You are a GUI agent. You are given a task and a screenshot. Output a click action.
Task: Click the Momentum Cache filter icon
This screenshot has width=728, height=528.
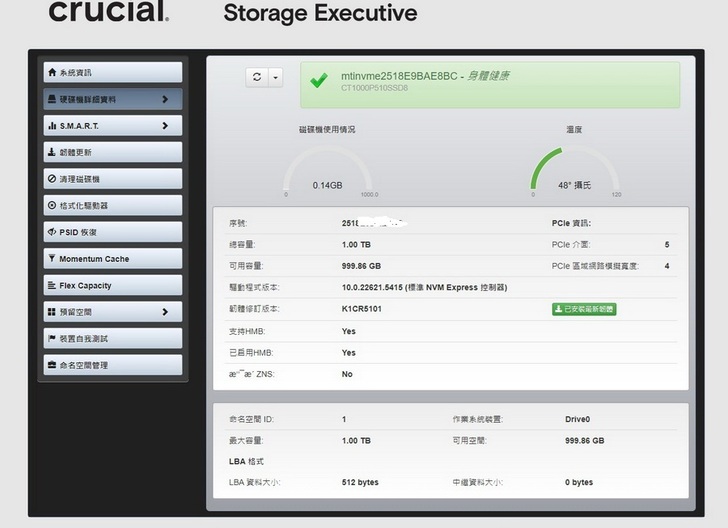point(52,259)
